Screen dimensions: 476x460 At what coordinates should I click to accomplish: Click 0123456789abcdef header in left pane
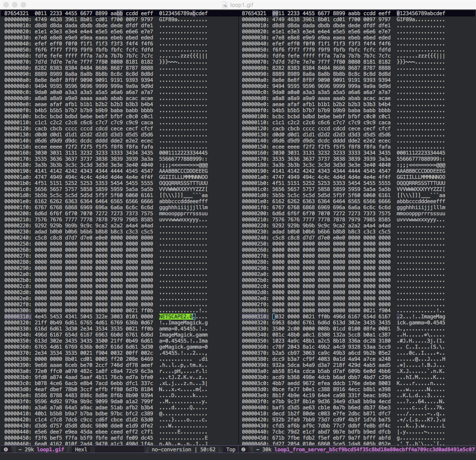click(x=183, y=13)
